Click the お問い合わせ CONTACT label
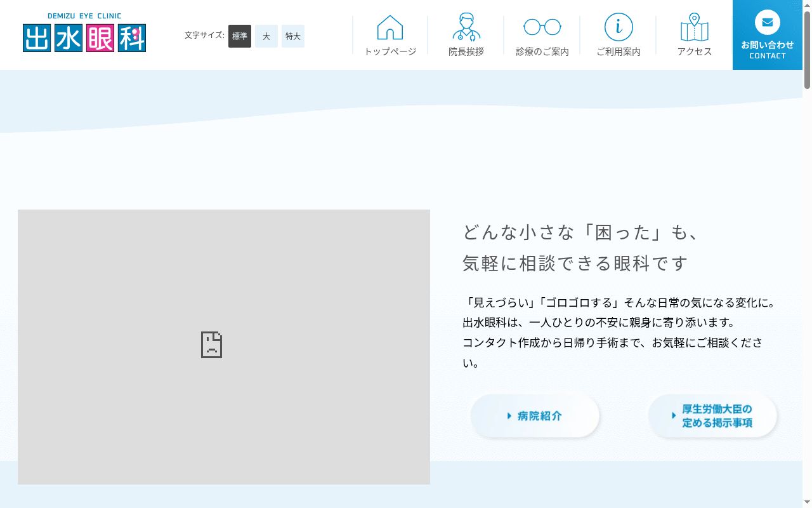 coord(768,50)
